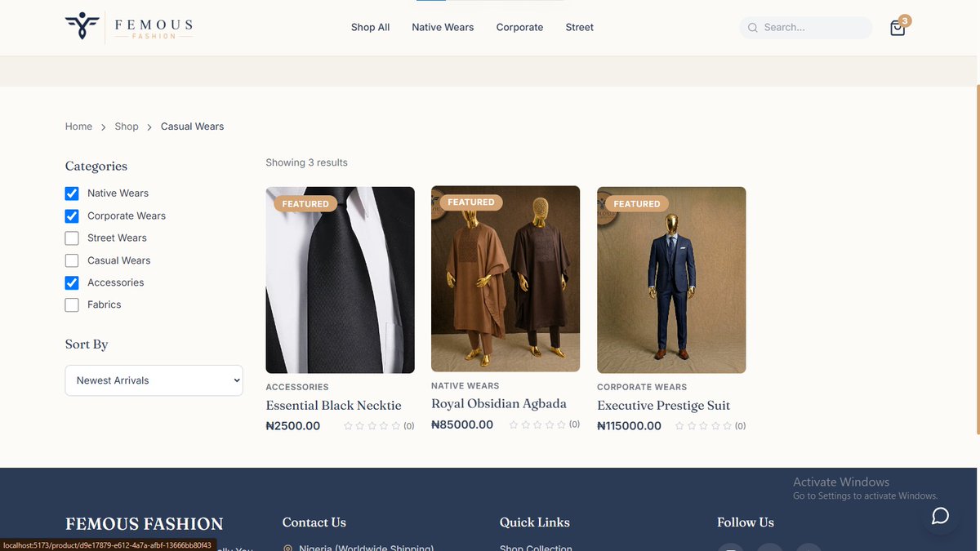Open the Newest Arrivals sort dropdown
The width and height of the screenshot is (980, 551).
154,380
